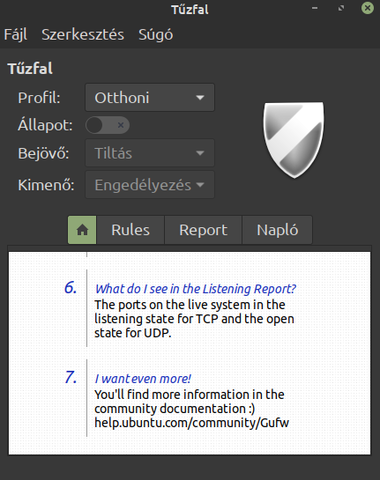Open the Súgó menu

click(156, 35)
